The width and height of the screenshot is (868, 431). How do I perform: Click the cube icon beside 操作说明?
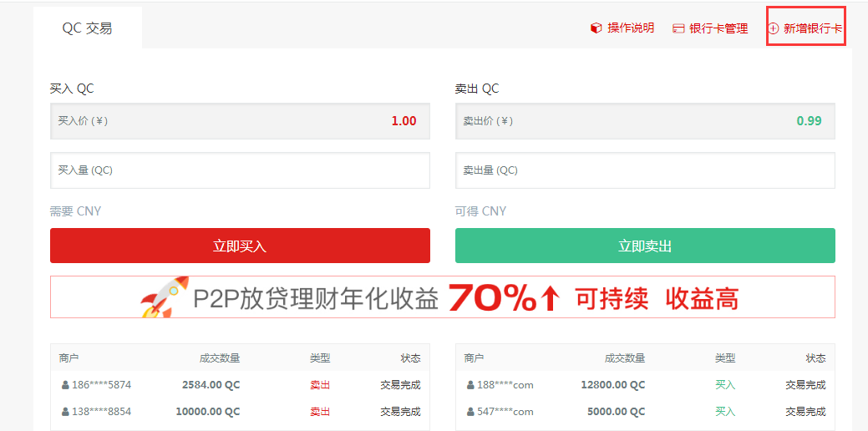pyautogui.click(x=596, y=28)
